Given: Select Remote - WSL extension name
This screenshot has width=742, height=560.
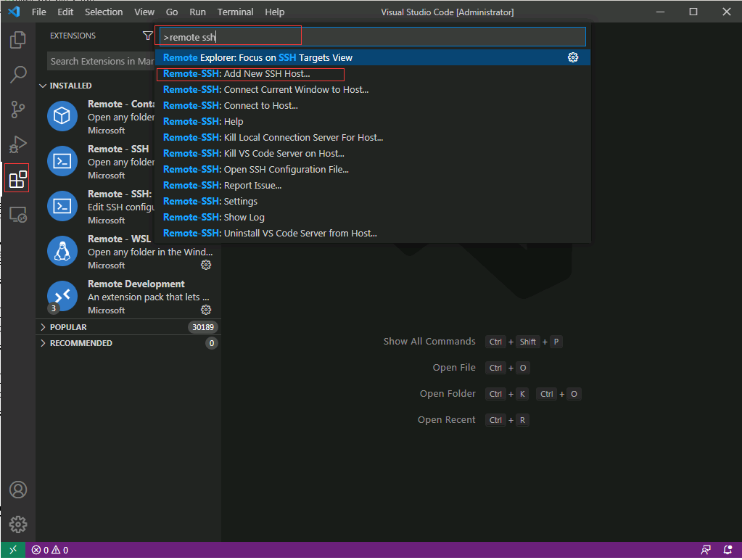Looking at the screenshot, I should [x=119, y=239].
